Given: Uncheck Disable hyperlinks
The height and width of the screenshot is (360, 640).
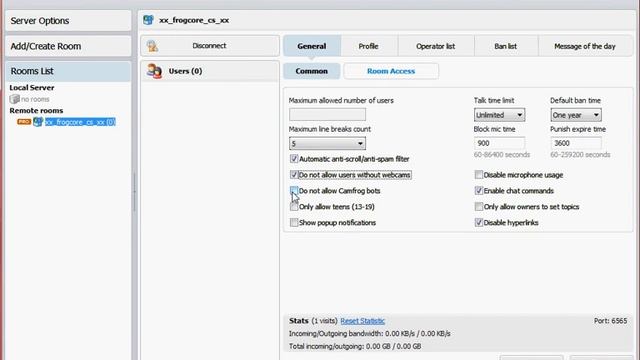Looking at the screenshot, I should pos(479,222).
